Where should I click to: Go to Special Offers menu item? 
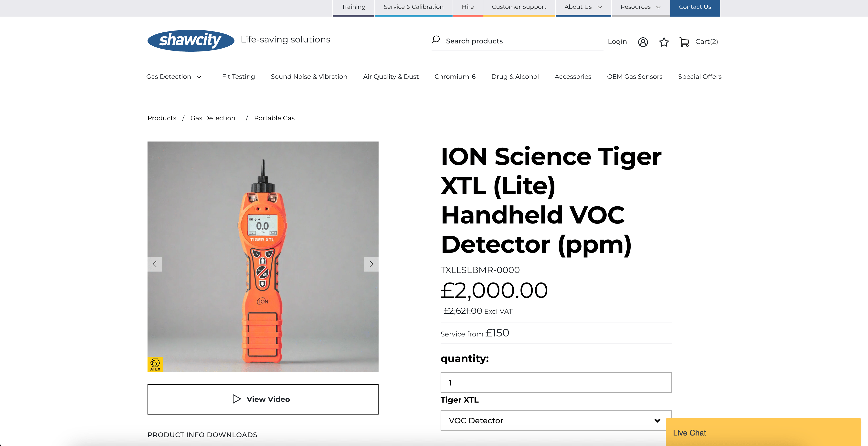point(699,77)
